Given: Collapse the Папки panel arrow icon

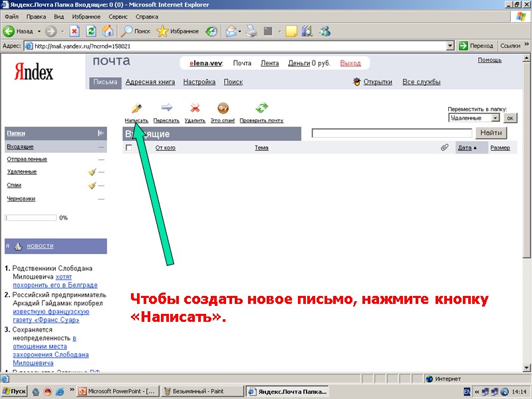Looking at the screenshot, I should pyautogui.click(x=100, y=133).
